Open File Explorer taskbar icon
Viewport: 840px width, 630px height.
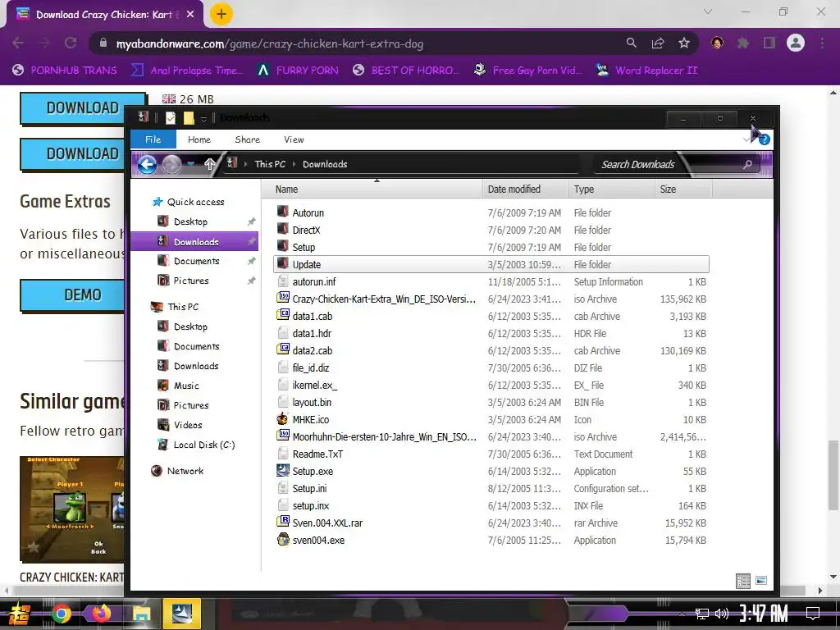(x=141, y=614)
